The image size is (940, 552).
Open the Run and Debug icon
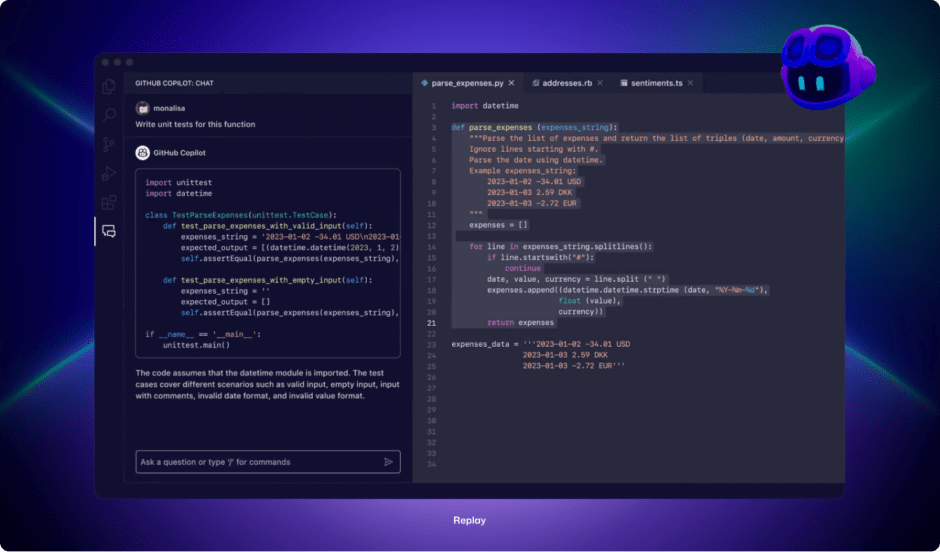coord(109,174)
